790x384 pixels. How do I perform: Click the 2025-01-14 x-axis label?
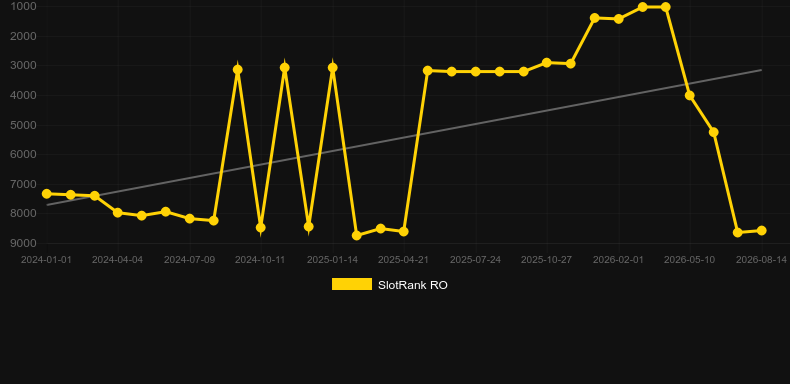pyautogui.click(x=332, y=260)
